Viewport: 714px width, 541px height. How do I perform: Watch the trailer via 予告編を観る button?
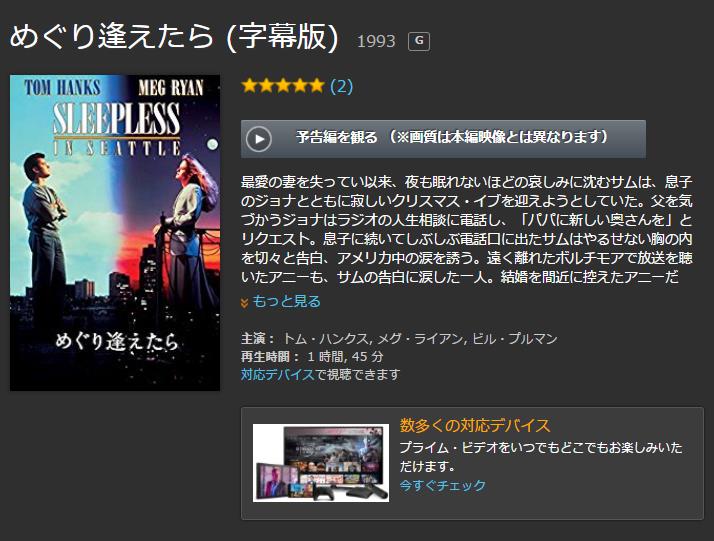coord(443,139)
